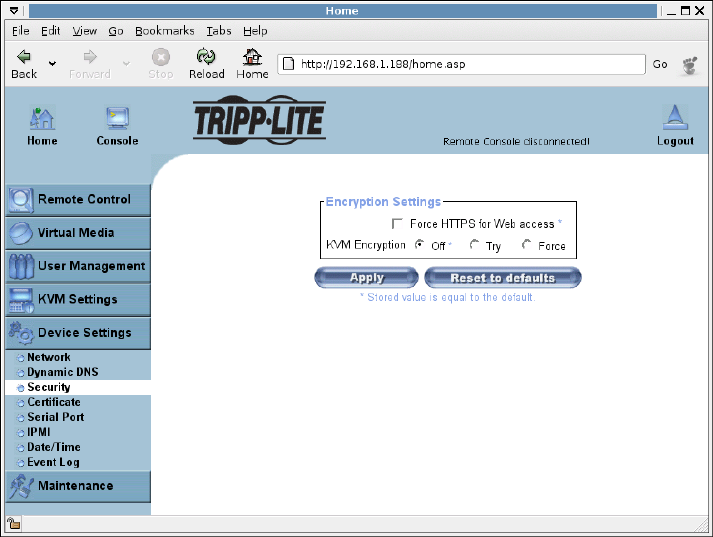Open the window menu arrow in the title bar
Viewport: 713px width, 537px height.
click(x=14, y=10)
